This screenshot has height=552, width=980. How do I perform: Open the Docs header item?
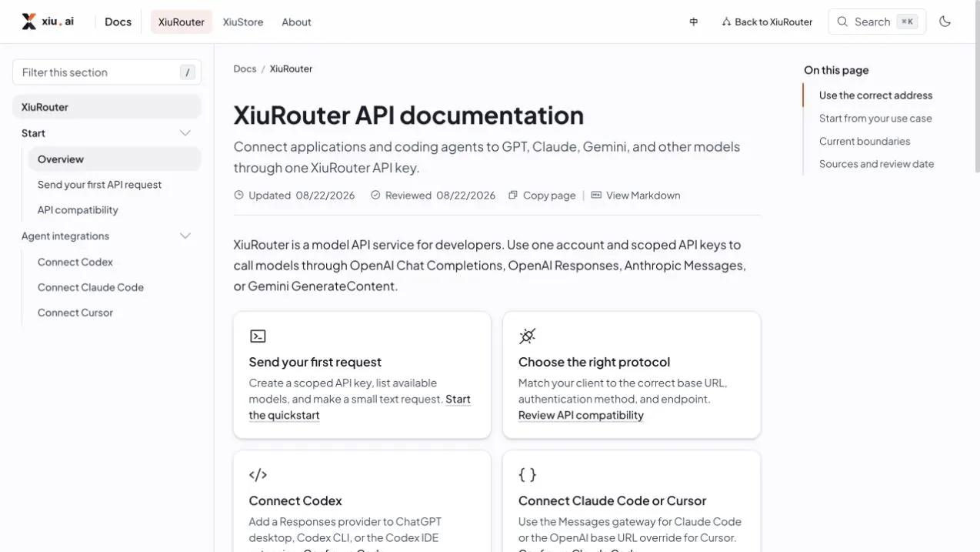(118, 22)
